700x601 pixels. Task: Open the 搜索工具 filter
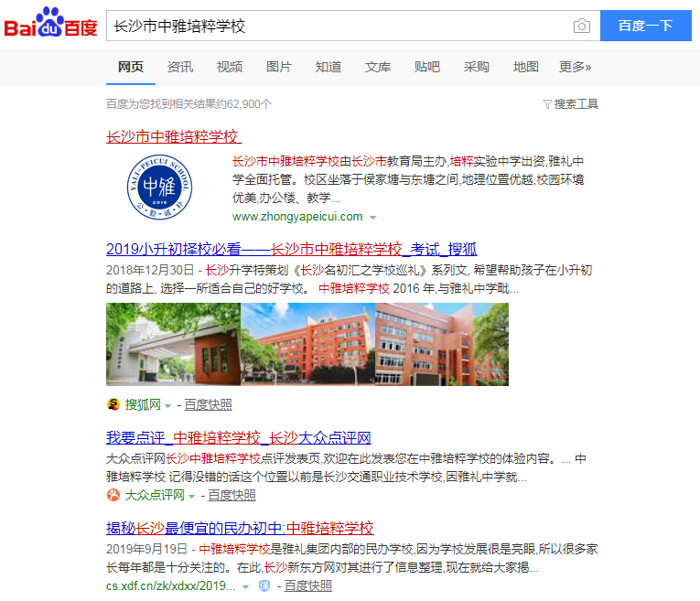(570, 104)
